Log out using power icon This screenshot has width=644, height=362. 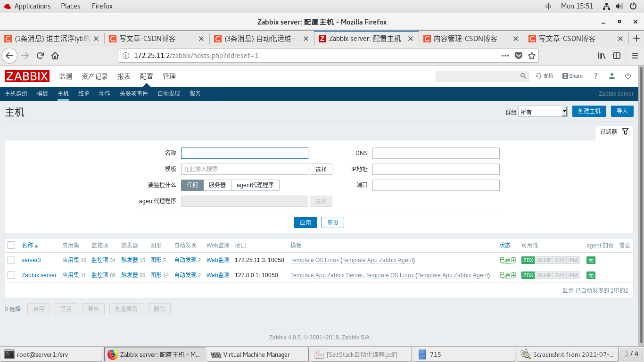click(x=628, y=76)
